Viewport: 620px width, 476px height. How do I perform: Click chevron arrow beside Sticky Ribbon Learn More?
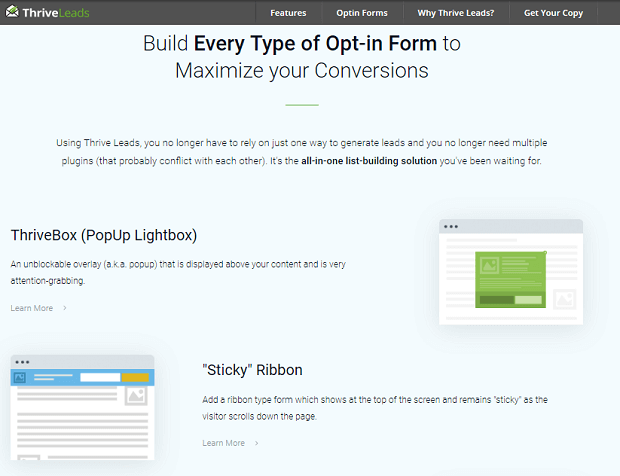[257, 443]
